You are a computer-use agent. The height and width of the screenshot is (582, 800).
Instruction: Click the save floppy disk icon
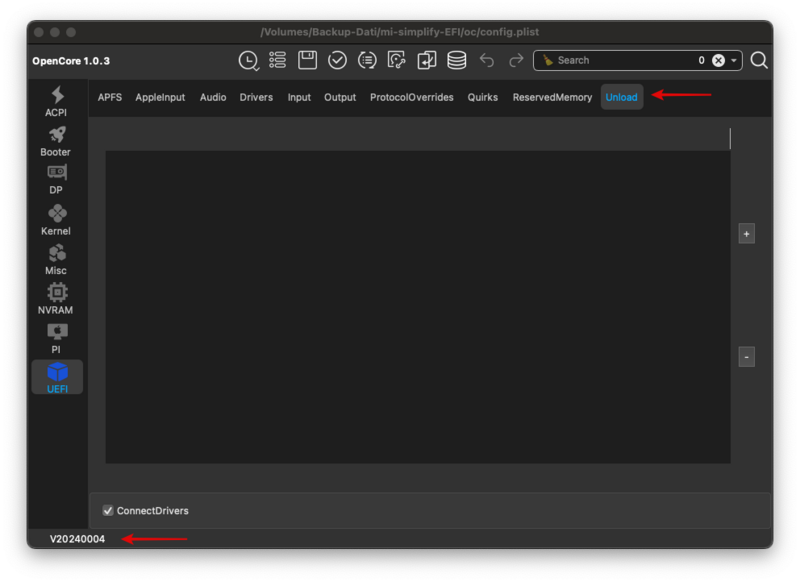coord(308,60)
